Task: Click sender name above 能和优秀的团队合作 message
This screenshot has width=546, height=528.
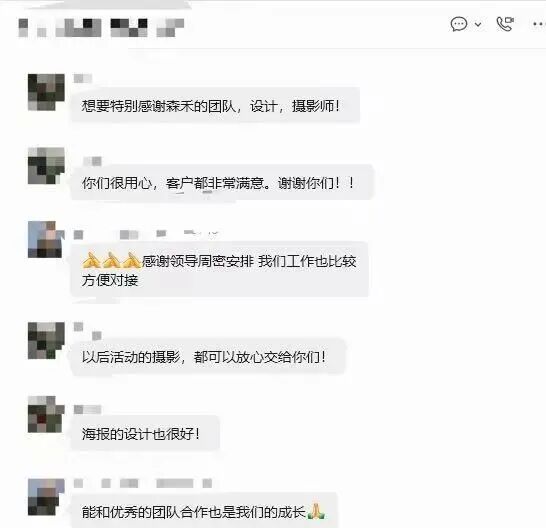Action: (143, 483)
